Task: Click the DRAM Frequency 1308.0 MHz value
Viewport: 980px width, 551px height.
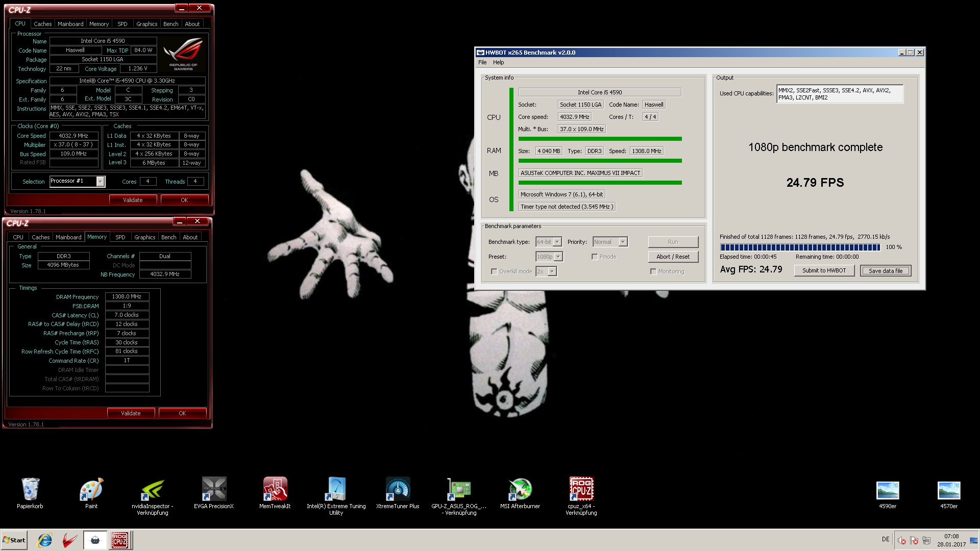Action: [x=127, y=296]
